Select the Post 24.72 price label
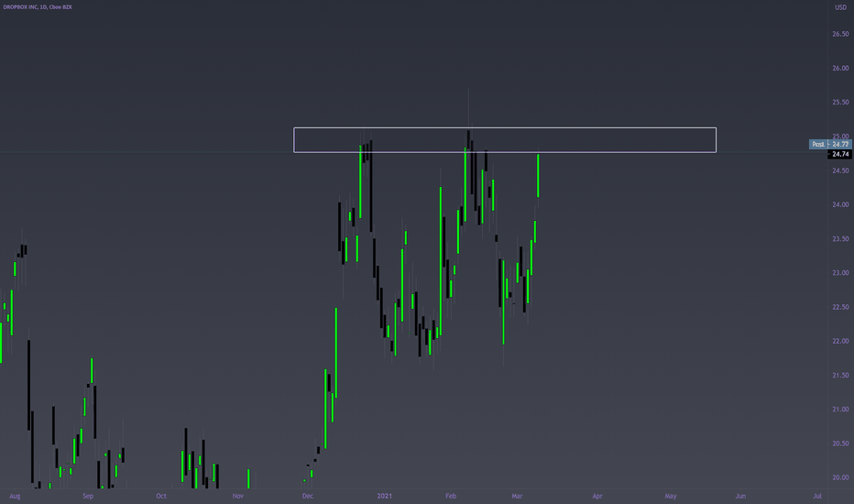Screen dimensions: 854x504 [x=829, y=145]
